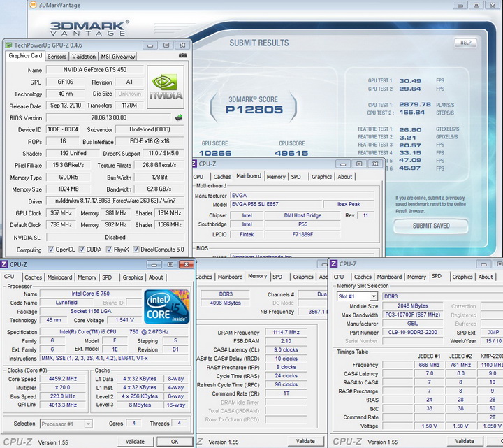Click the GPU Score value 10266
This screenshot has width=503, height=448.
click(215, 153)
